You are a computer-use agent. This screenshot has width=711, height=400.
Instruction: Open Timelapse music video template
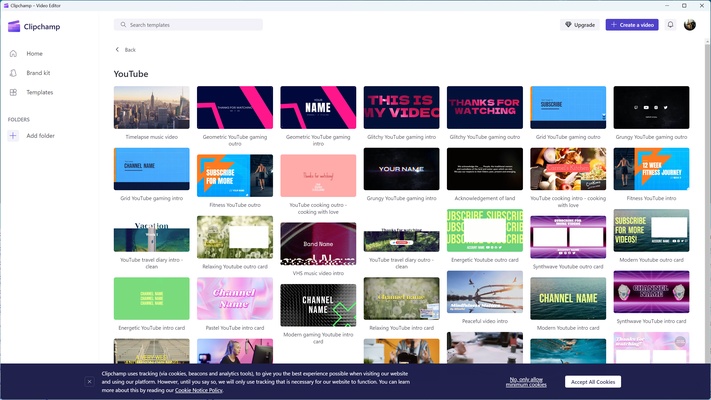click(x=151, y=107)
